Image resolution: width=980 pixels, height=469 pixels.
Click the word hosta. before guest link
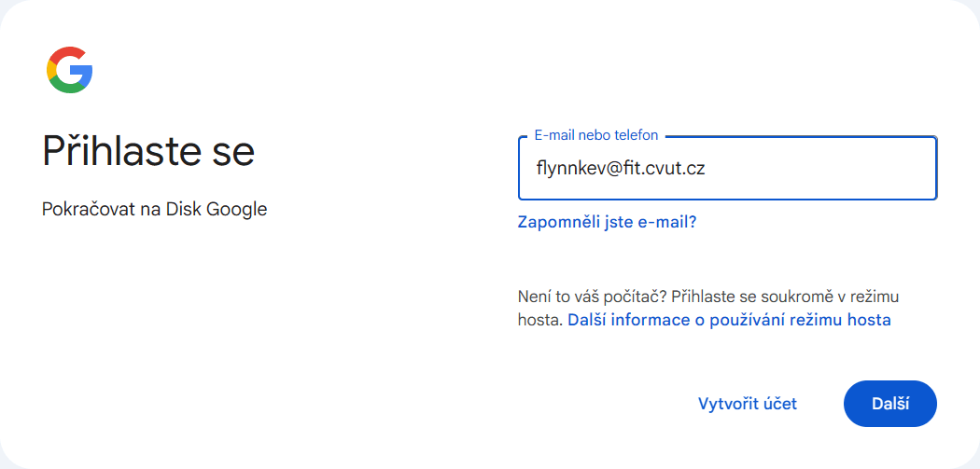(540, 321)
